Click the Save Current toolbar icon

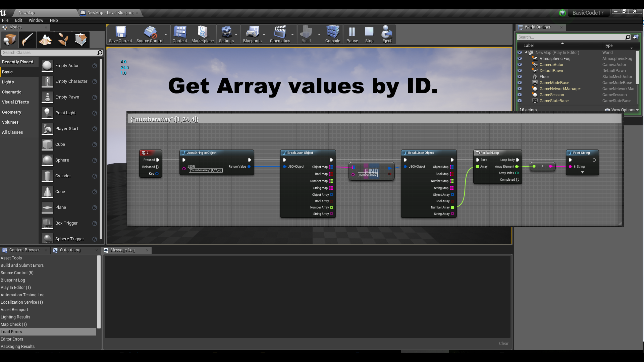pyautogui.click(x=120, y=34)
